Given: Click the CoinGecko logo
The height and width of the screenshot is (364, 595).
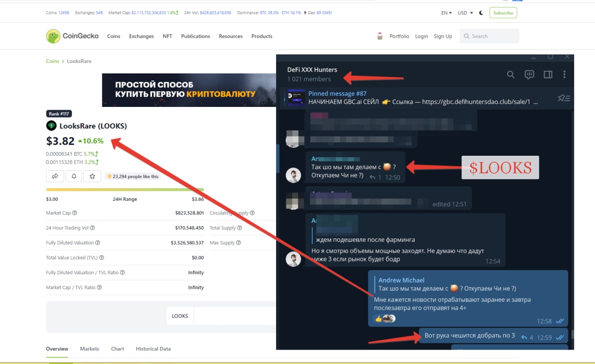Looking at the screenshot, I should (72, 36).
